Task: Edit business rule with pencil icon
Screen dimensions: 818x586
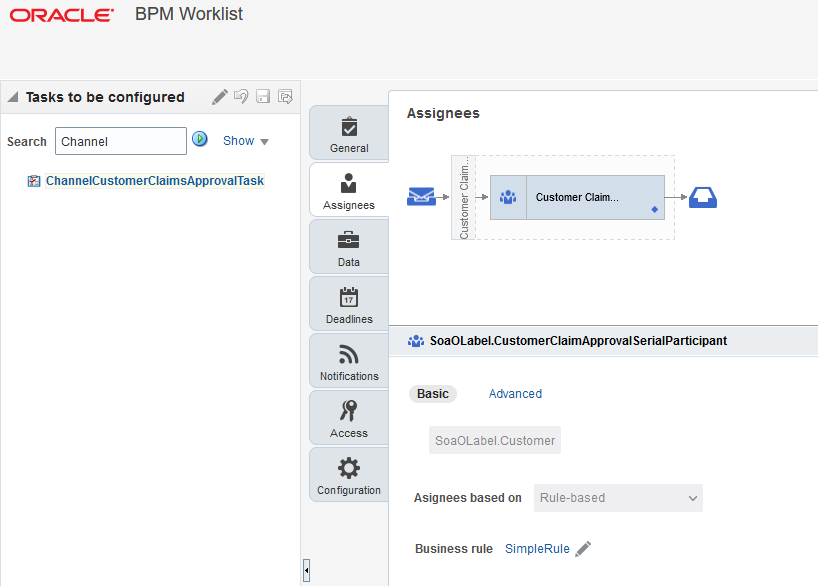Action: (583, 549)
